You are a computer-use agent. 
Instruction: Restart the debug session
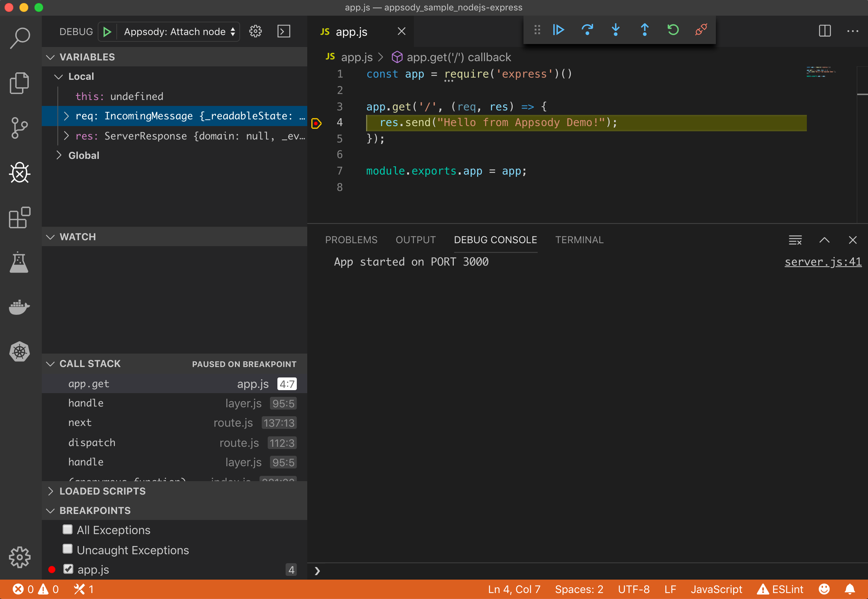(673, 29)
